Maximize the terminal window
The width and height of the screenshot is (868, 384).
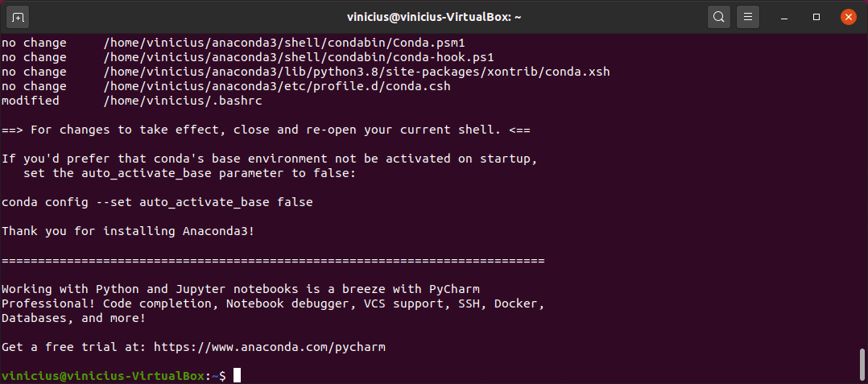tap(816, 17)
